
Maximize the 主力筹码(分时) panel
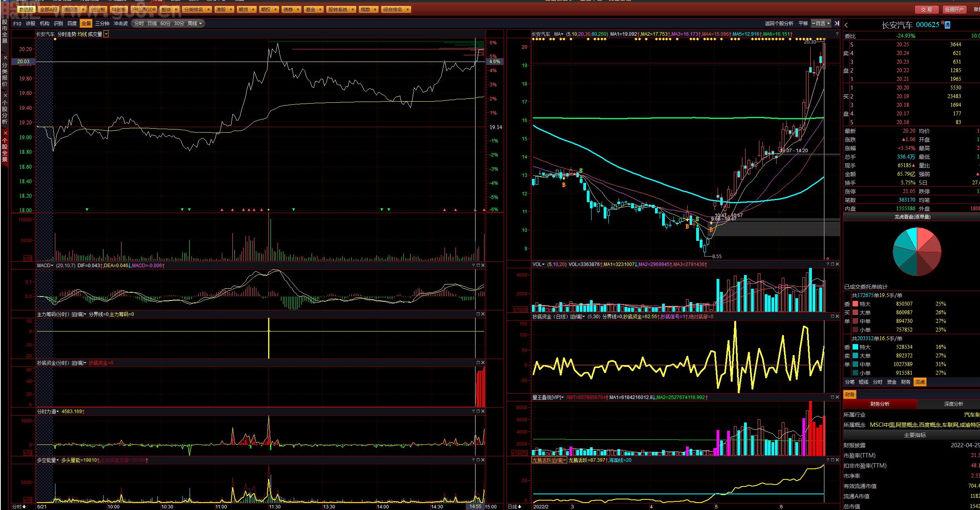point(478,314)
